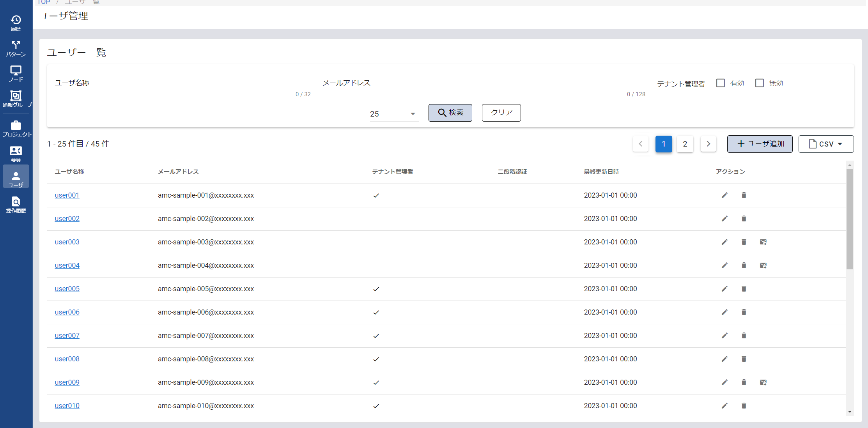Check the 有効 tenant admin checkbox
This screenshot has width=868, height=428.
pos(721,83)
